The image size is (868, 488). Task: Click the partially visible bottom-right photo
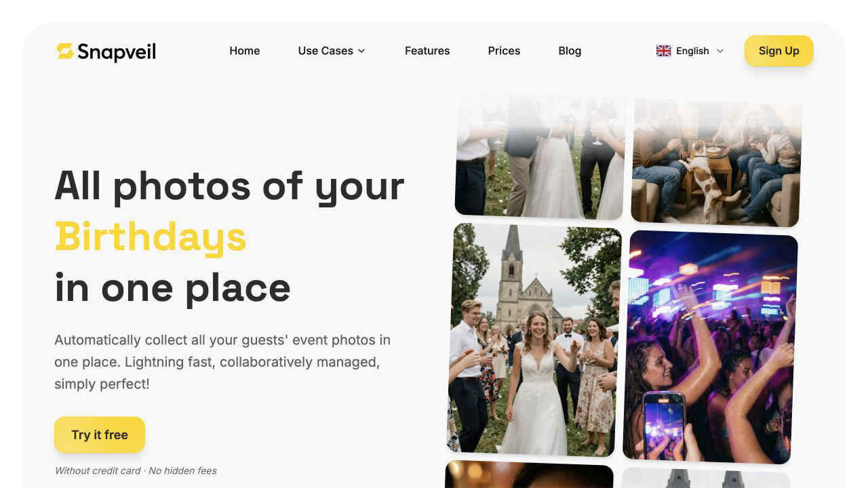click(705, 478)
